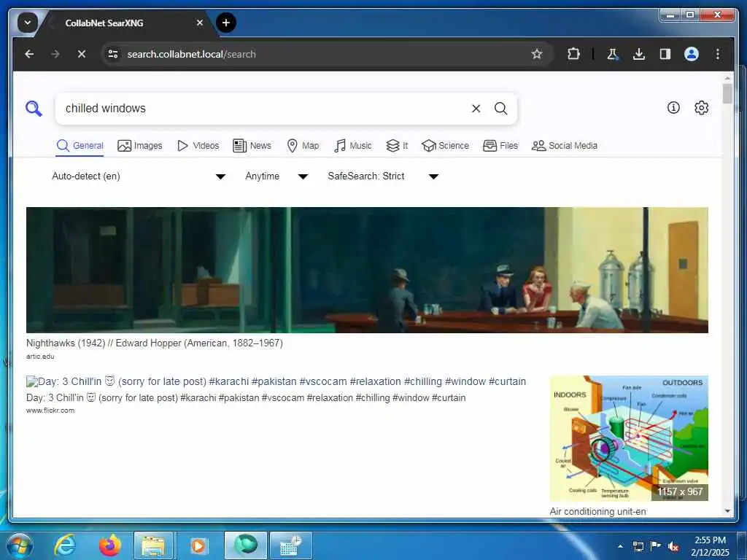Click the forward navigation arrow

click(55, 54)
